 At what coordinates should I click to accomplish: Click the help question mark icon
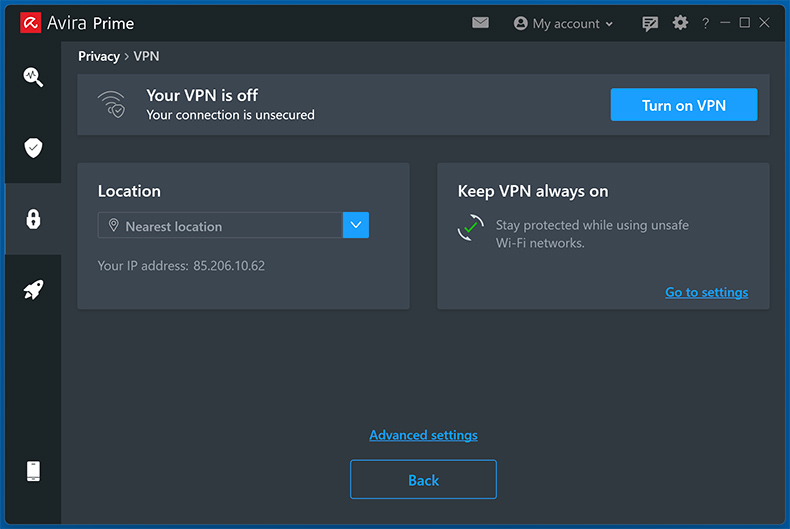(x=705, y=23)
